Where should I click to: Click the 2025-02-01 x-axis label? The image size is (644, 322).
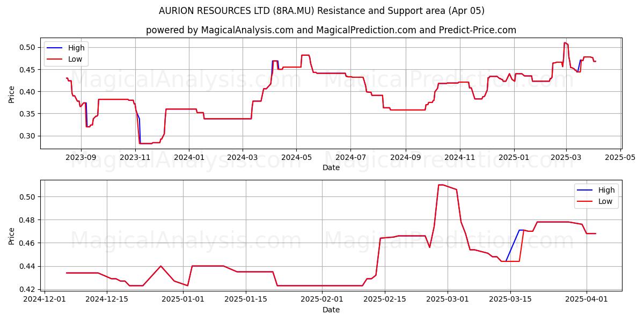(x=321, y=299)
